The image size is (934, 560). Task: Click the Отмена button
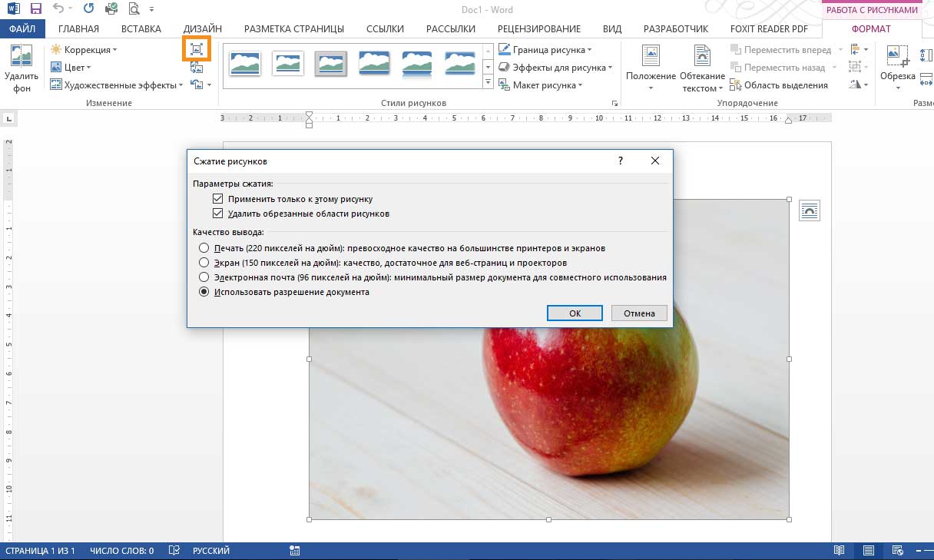tap(639, 313)
